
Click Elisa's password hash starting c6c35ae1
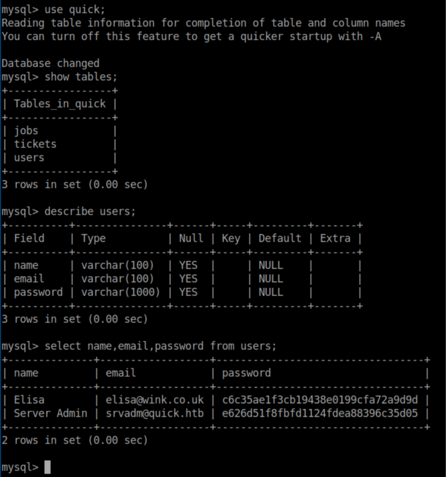click(320, 399)
